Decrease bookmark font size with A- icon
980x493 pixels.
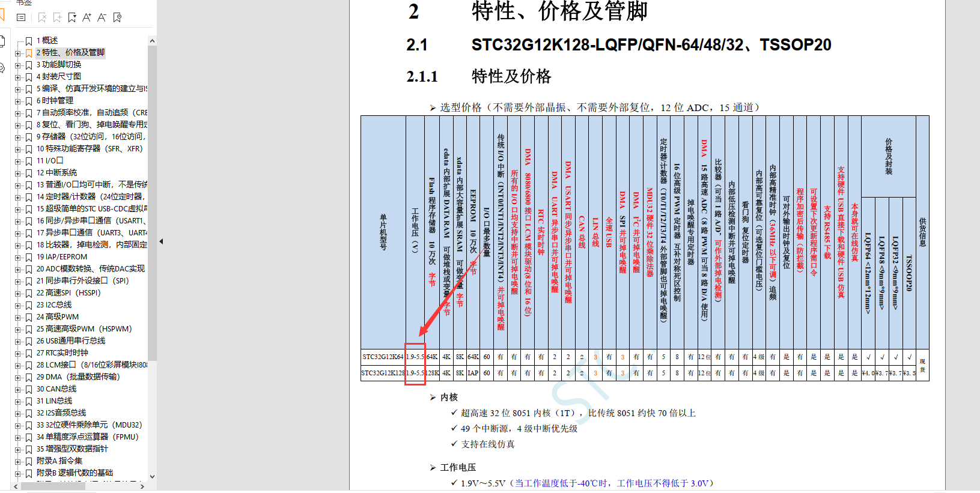point(102,17)
